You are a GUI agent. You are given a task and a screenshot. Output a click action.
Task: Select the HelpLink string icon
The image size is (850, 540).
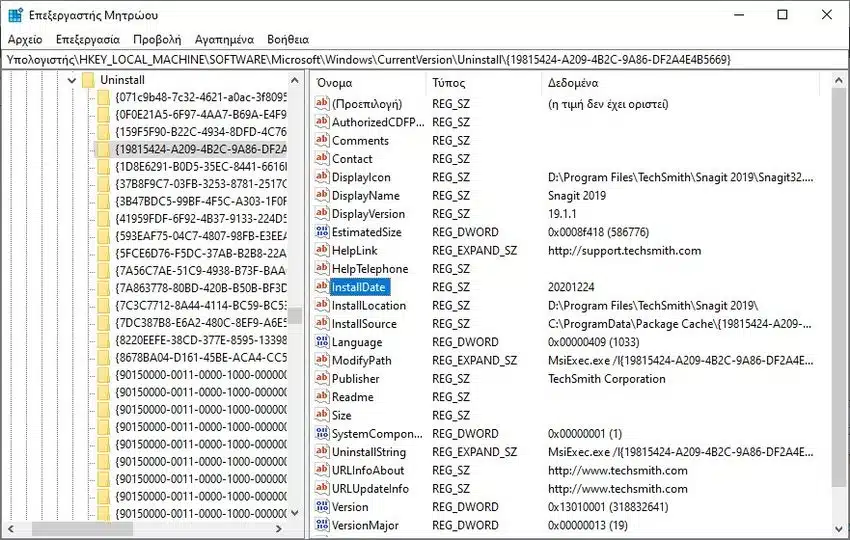pyautogui.click(x=322, y=250)
